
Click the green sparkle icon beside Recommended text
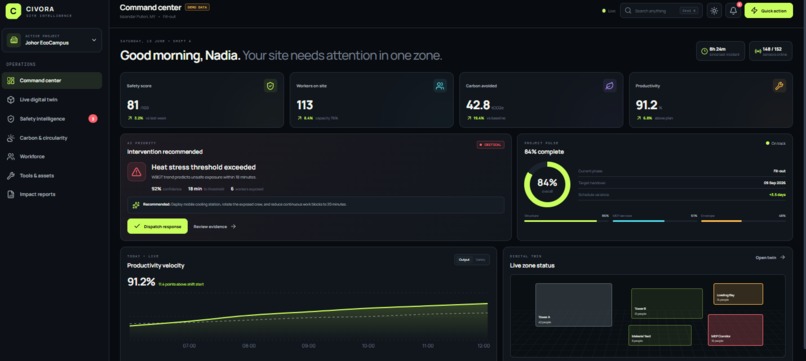click(x=136, y=205)
